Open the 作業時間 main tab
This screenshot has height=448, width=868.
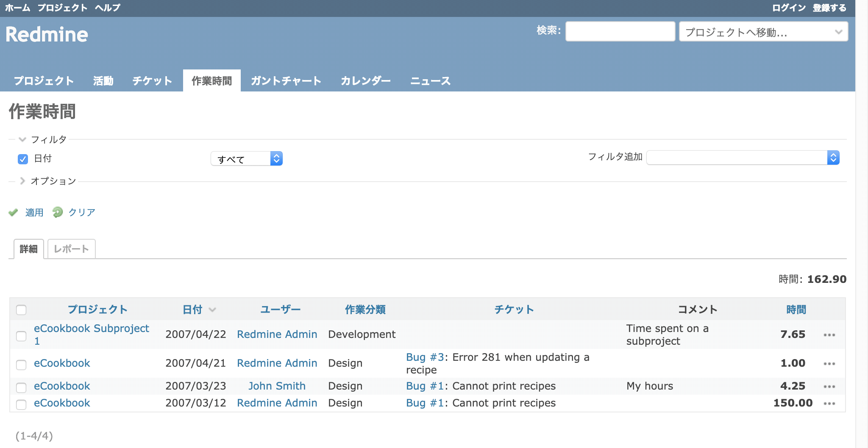212,80
